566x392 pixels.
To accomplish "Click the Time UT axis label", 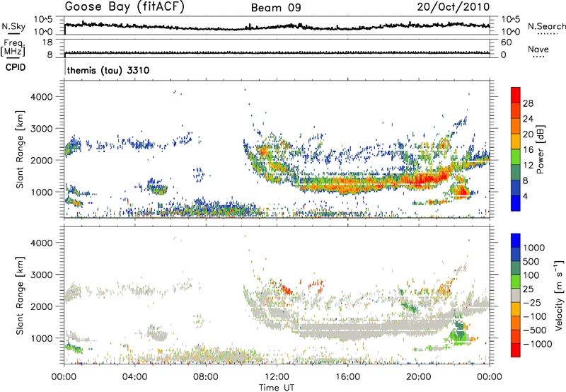I will [x=277, y=388].
